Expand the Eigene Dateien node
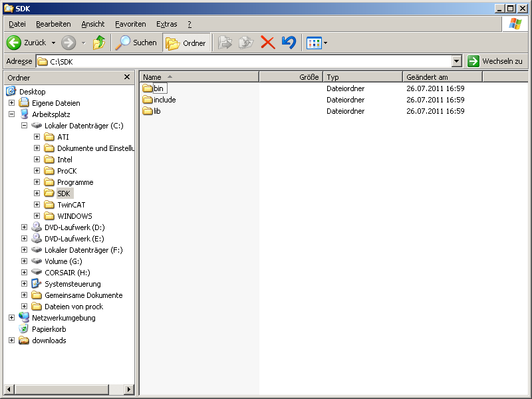The image size is (532, 399). click(x=11, y=103)
